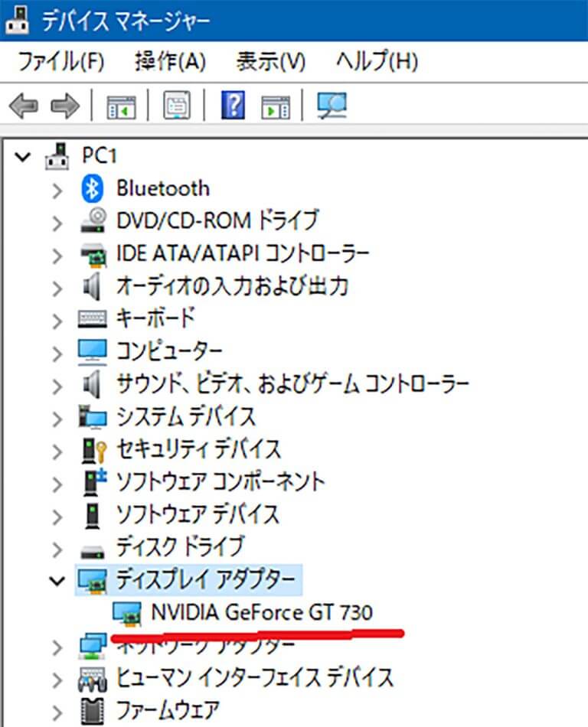Click the monitor icon beside コンピューター

pyautogui.click(x=93, y=352)
